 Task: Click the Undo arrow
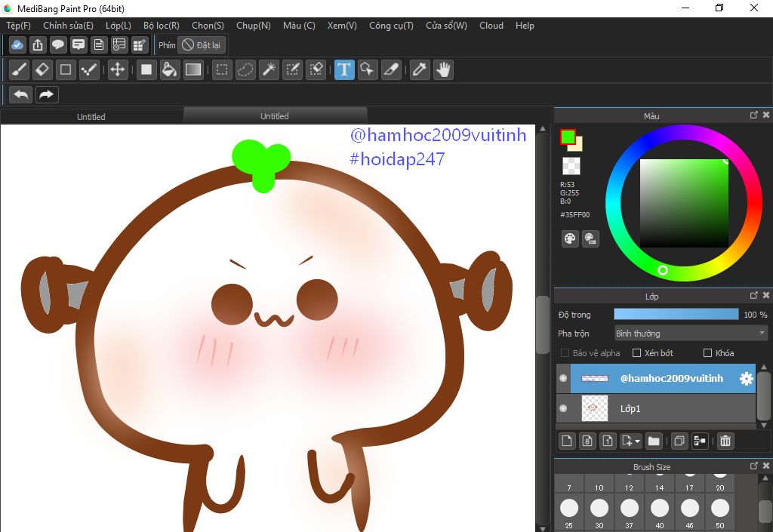tap(20, 94)
